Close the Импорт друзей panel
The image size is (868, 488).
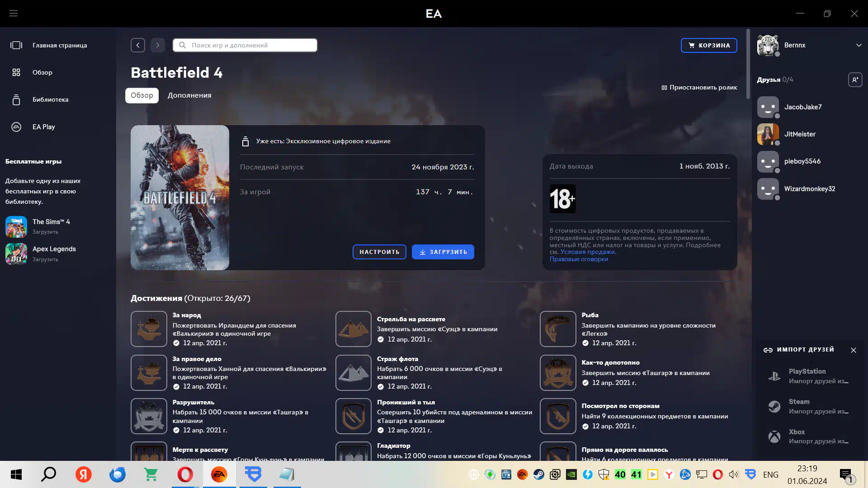tap(854, 350)
